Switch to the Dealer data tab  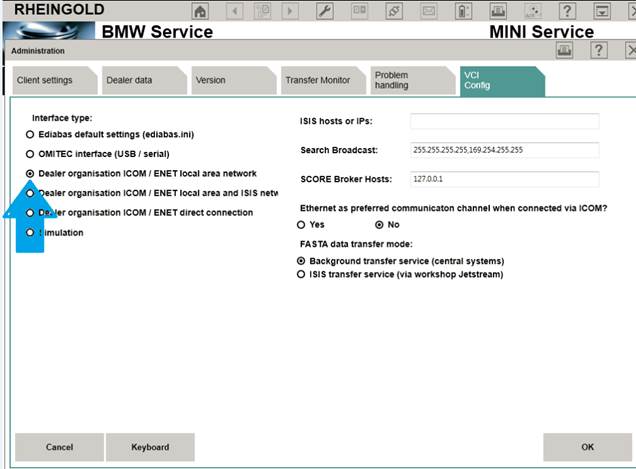[144, 80]
